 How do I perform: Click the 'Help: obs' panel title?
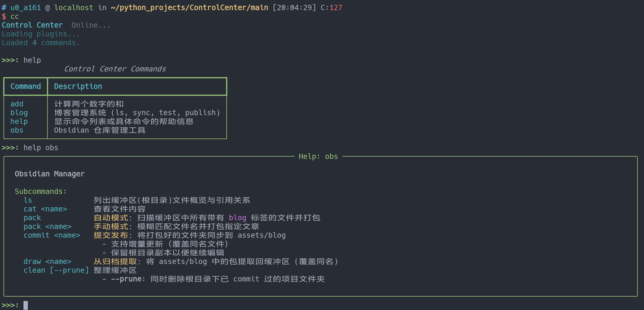pos(318,157)
